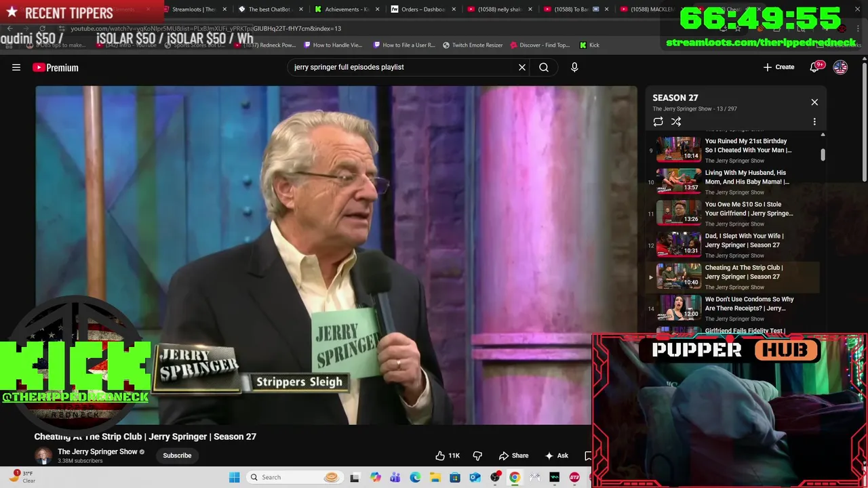Click playlist panel scrollbar thumb
Image resolution: width=868 pixels, height=488 pixels.
coord(823,155)
